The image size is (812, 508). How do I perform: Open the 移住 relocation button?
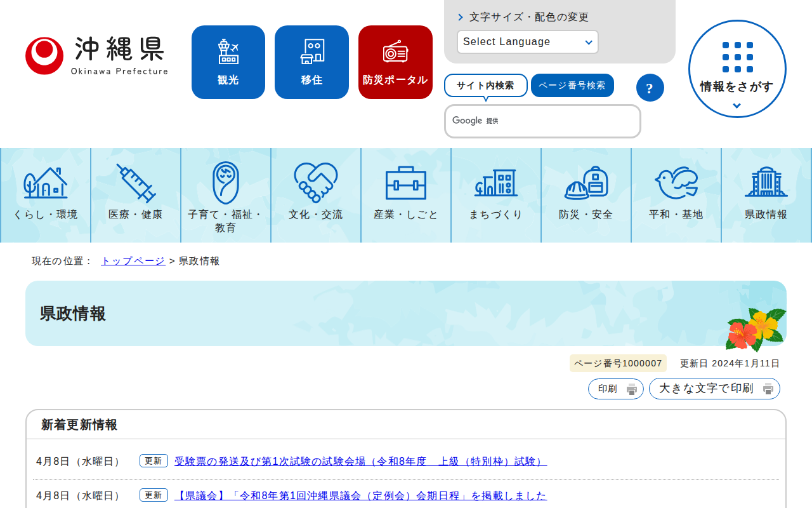tap(311, 62)
